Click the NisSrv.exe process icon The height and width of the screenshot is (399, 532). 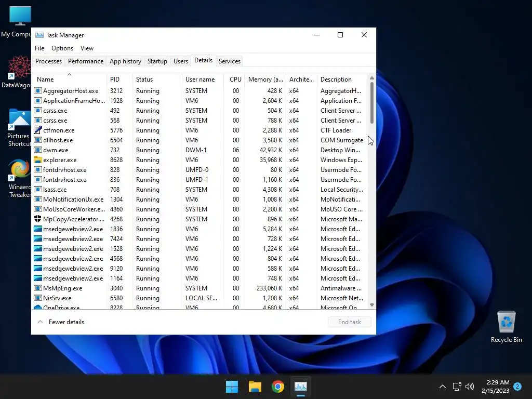tap(37, 298)
